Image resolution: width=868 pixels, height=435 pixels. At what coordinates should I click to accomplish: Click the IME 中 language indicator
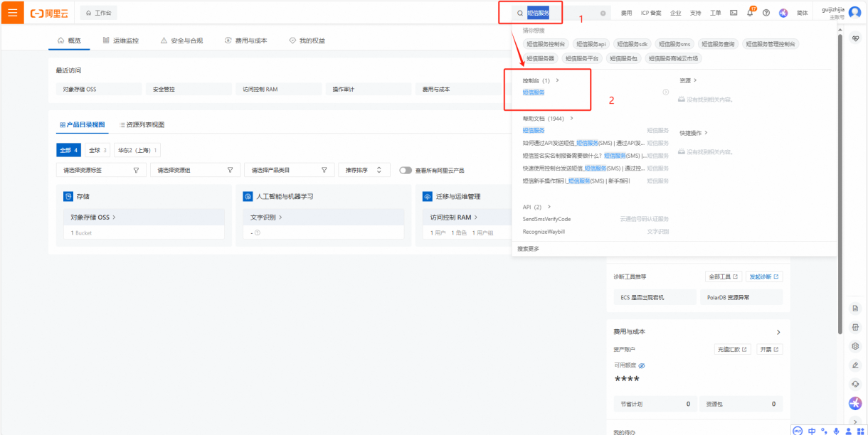point(812,430)
